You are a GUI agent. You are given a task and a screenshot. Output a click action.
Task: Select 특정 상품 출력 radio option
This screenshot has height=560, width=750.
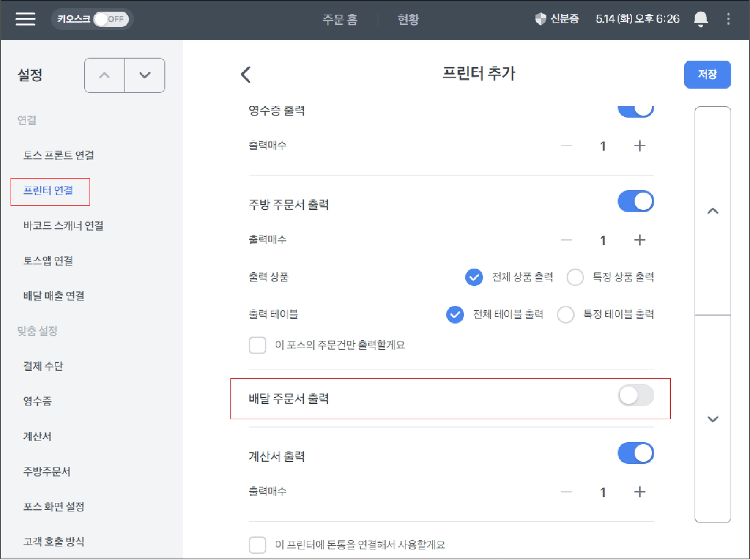575,277
